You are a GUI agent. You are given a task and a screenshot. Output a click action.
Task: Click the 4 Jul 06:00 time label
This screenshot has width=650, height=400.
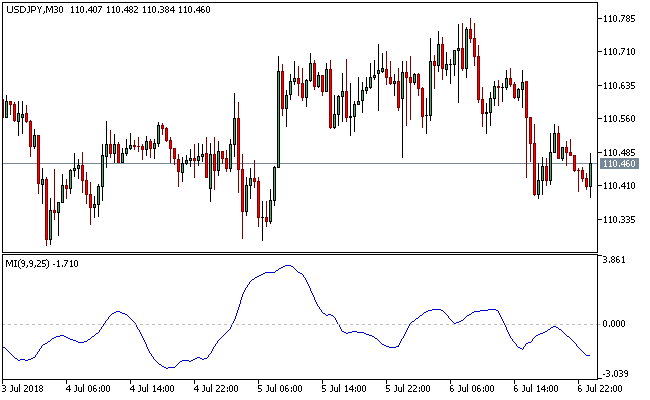(88, 389)
